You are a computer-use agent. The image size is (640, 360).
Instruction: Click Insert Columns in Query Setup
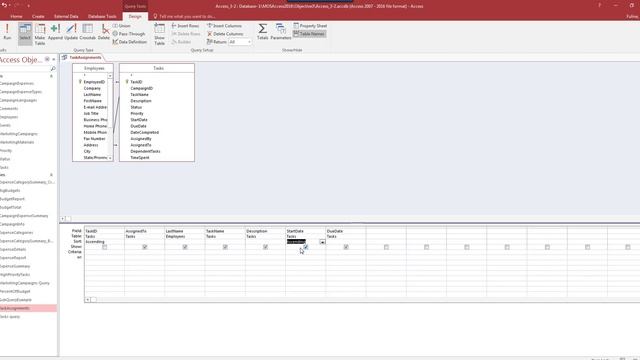tap(224, 26)
